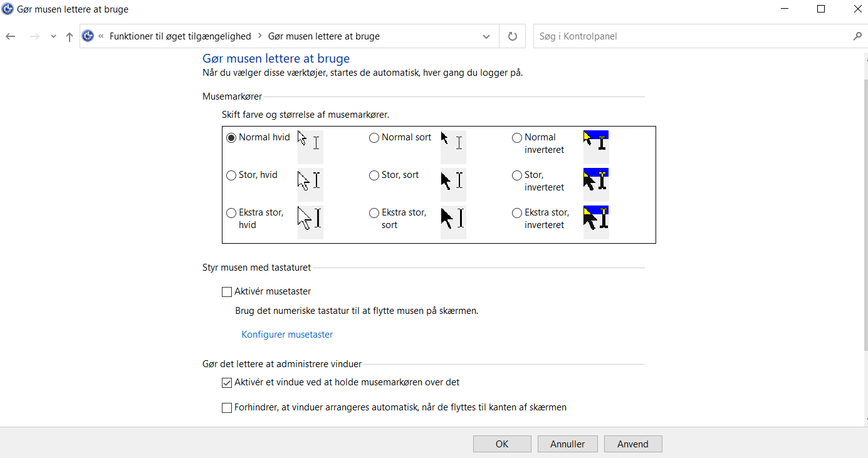Screen dimensions: 868x458
Task: Click the refresh icon beside the address bar
Action: click(513, 36)
